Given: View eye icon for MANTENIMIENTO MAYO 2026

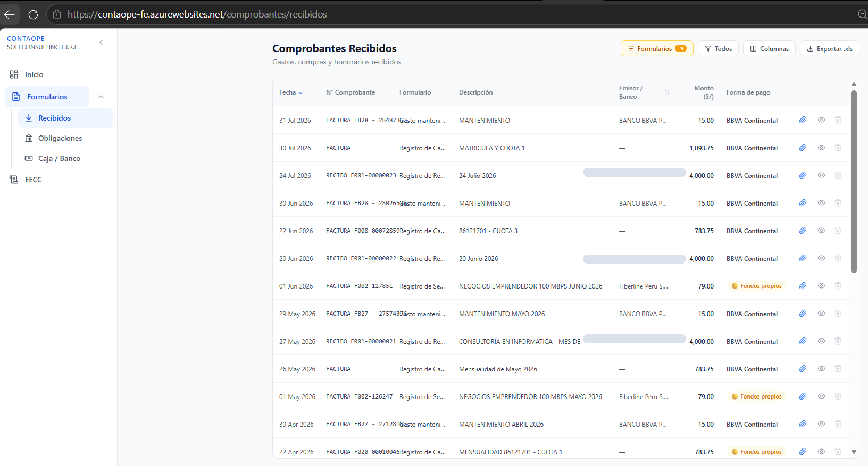Looking at the screenshot, I should coord(821,314).
